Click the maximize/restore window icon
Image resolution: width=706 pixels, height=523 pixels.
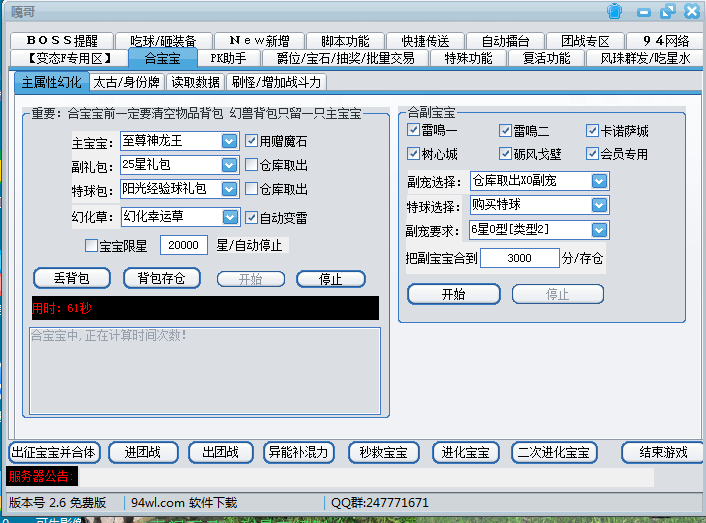667,12
